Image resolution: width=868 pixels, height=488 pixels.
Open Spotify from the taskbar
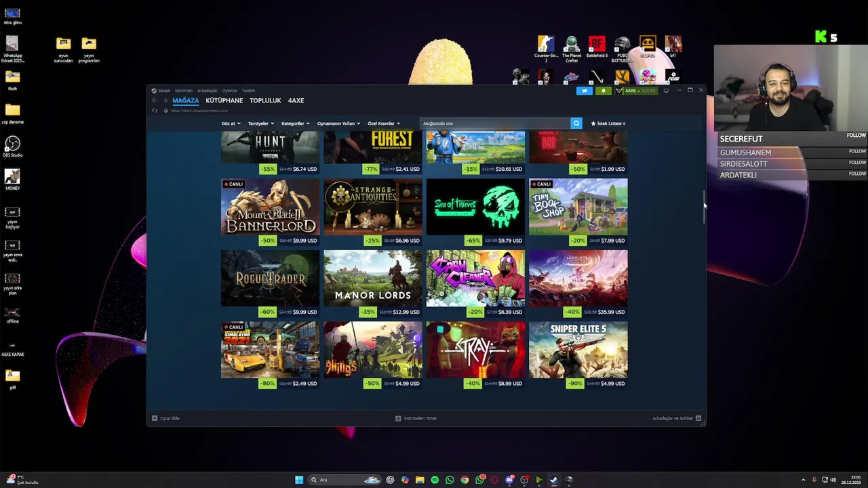(x=435, y=480)
